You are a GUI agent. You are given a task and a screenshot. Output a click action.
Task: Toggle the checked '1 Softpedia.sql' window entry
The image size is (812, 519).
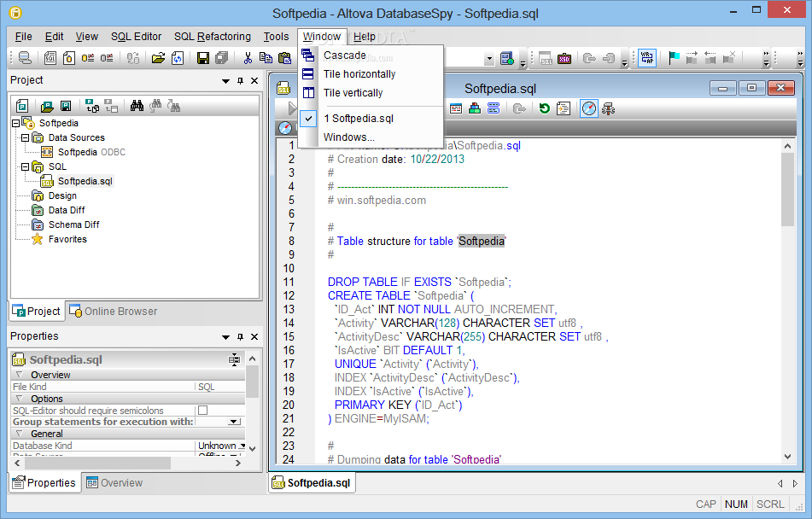[371, 118]
